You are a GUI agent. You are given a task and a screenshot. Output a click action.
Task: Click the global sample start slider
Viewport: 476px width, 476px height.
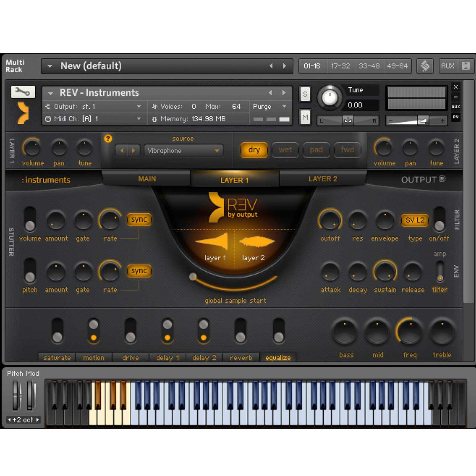(x=193, y=276)
